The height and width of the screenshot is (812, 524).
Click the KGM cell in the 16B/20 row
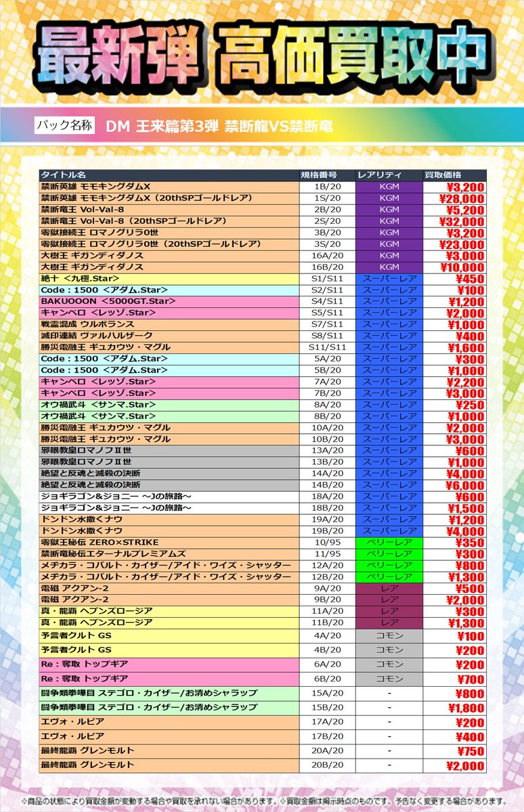[x=389, y=267]
